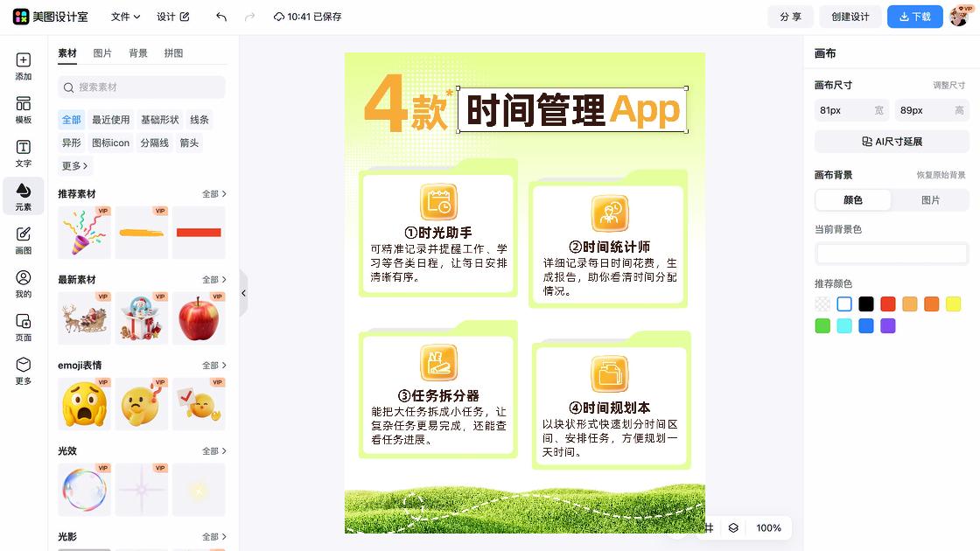Switch to the 画图 sidebar tool
This screenshot has width=980, height=551.
pyautogui.click(x=23, y=238)
